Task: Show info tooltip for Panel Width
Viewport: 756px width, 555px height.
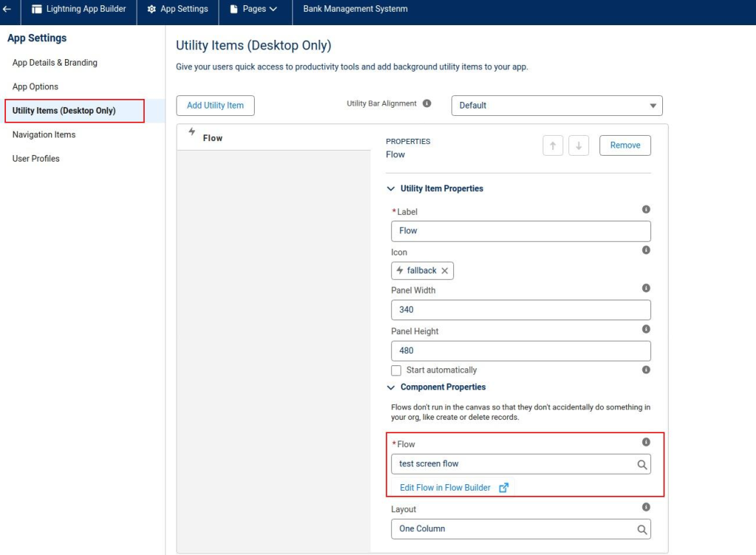Action: coord(646,288)
